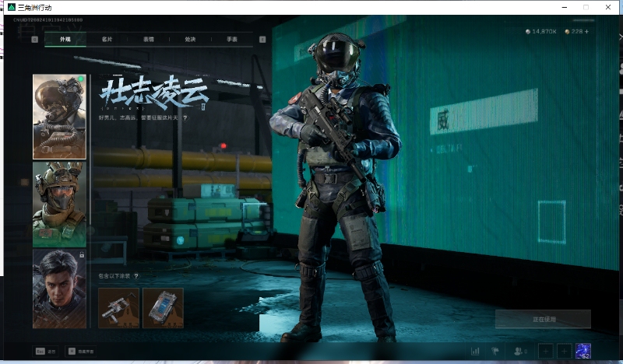Click the second empty squad slot plus
The image size is (623, 364).
[564, 352]
